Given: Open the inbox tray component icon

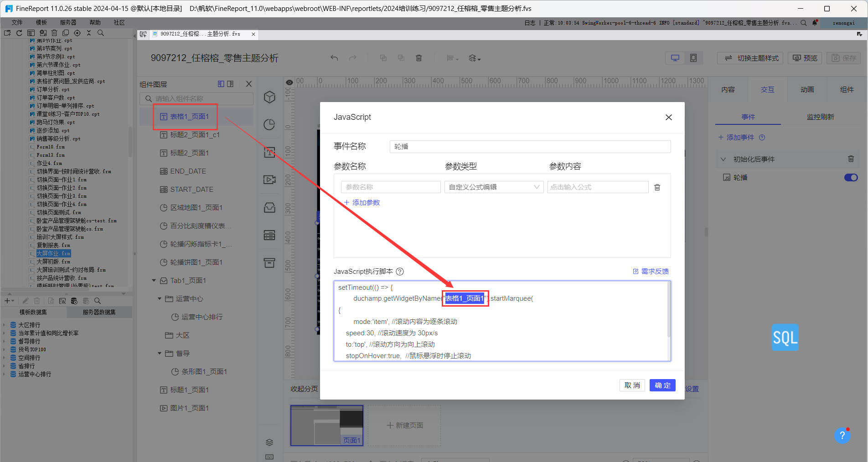Looking at the screenshot, I should click(269, 208).
